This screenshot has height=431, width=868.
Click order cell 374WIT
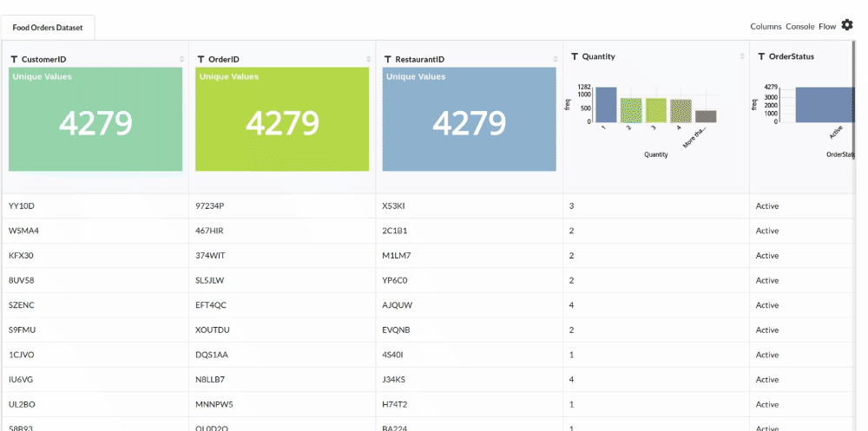click(210, 256)
